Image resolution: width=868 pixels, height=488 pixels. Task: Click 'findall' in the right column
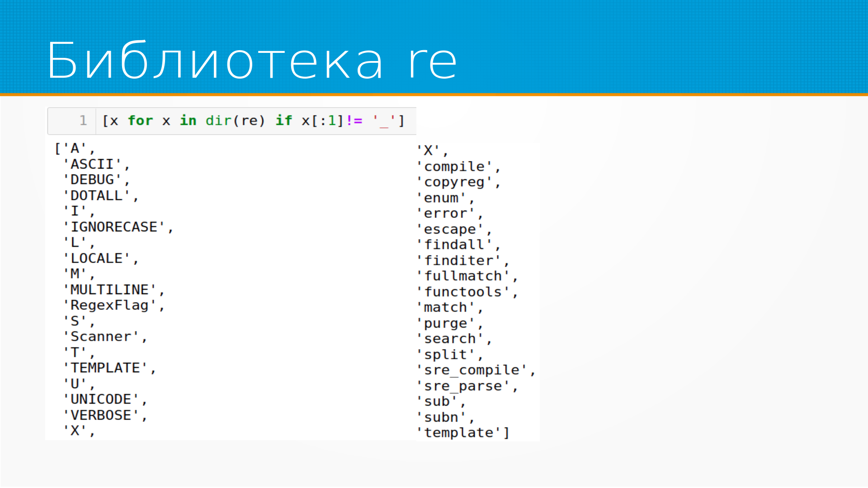point(454,245)
